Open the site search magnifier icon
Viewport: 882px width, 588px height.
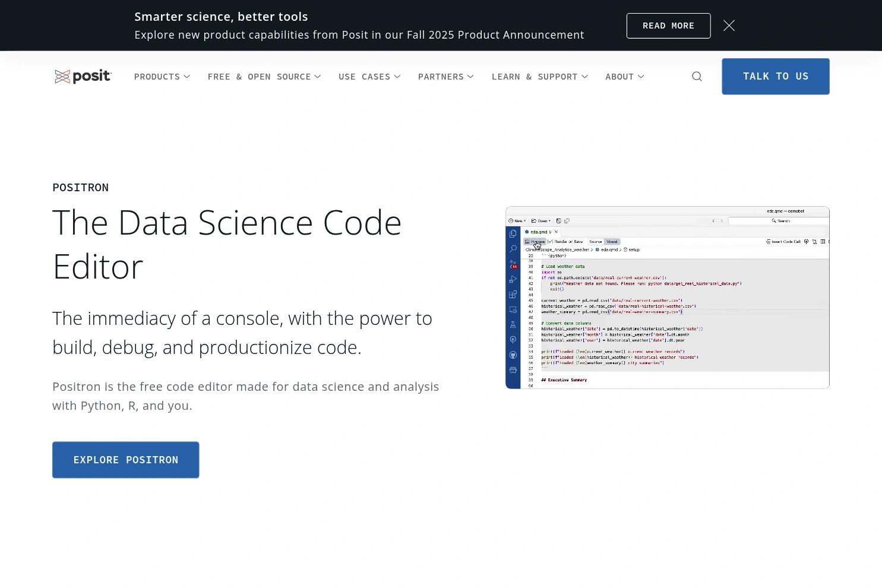(x=697, y=77)
